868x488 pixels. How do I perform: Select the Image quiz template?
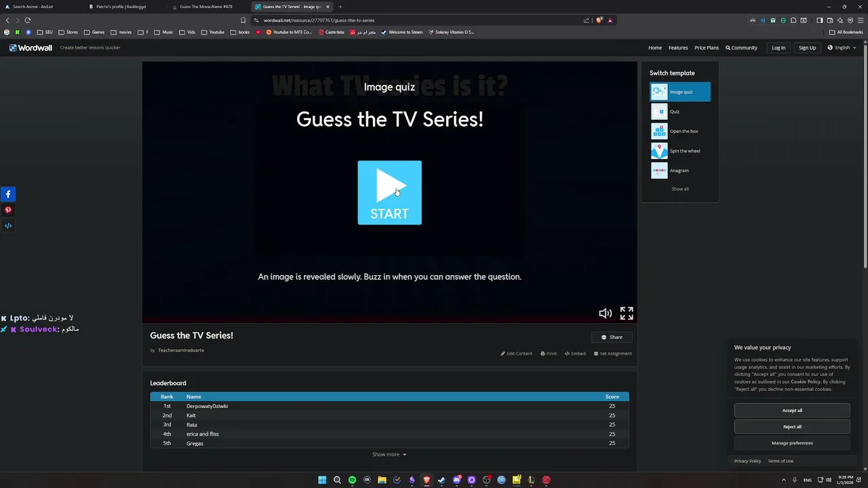pyautogui.click(x=680, y=91)
